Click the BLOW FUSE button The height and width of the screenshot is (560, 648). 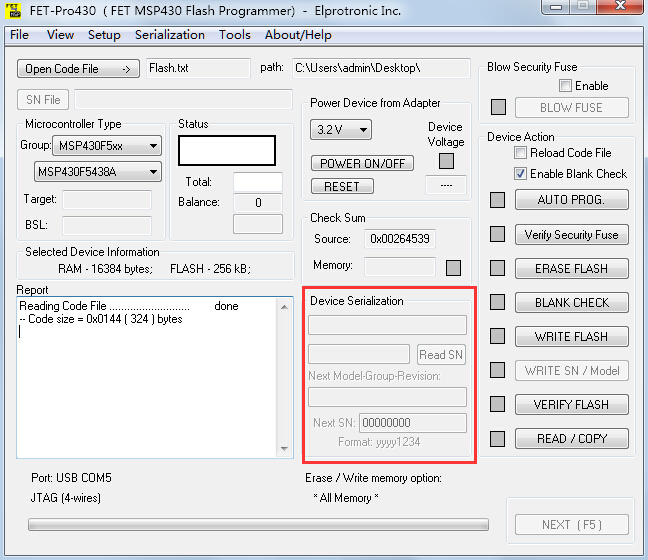click(x=572, y=107)
